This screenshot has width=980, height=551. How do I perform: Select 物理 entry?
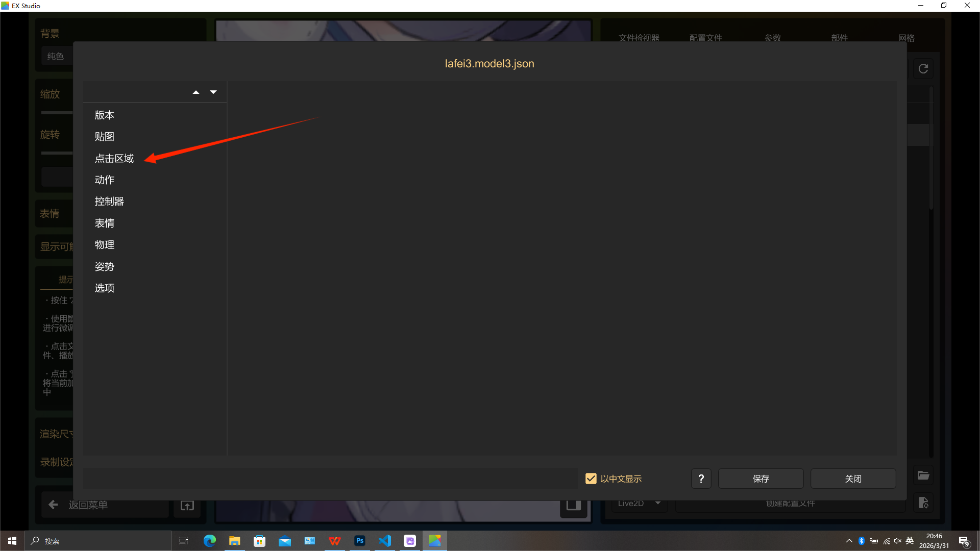[105, 245]
